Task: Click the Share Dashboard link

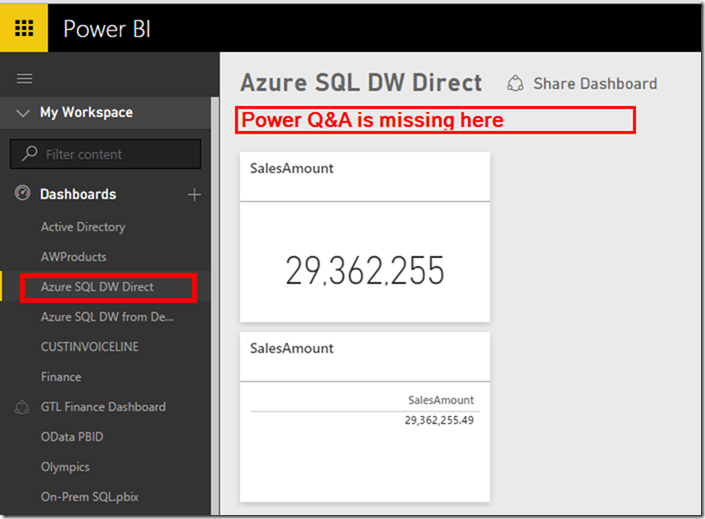Action: 595,84
